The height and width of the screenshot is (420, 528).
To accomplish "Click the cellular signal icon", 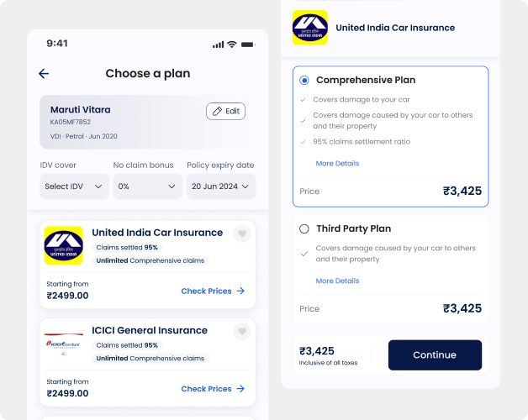I will pos(219,44).
